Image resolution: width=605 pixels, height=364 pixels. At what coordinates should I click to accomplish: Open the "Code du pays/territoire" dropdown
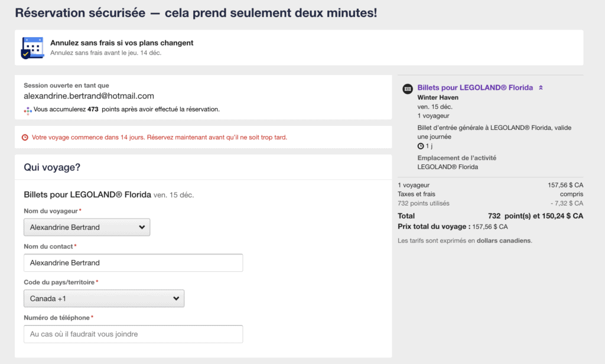click(x=104, y=298)
